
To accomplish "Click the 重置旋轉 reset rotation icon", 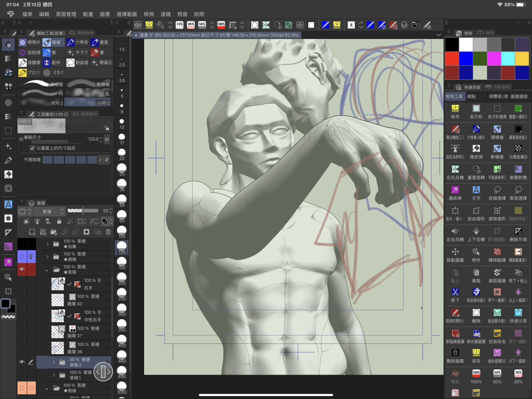I will pyautogui.click(x=476, y=172).
